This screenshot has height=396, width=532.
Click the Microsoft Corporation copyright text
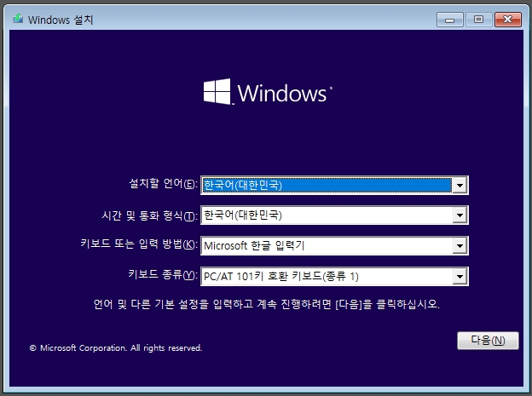tap(116, 347)
